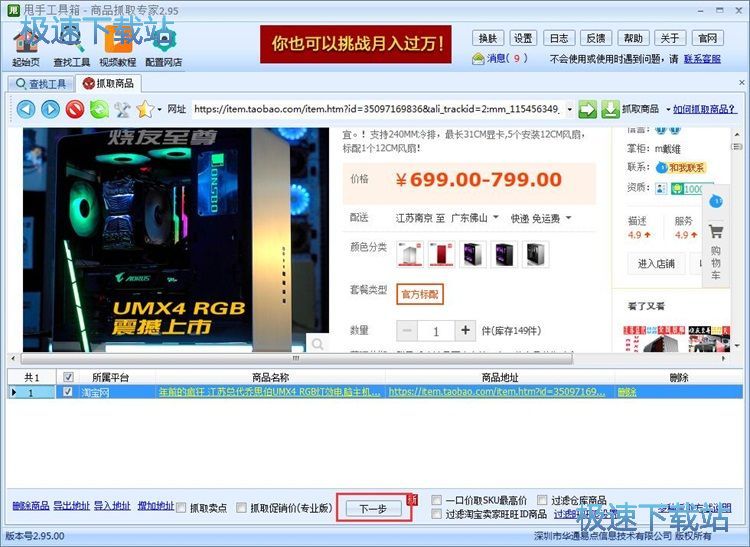This screenshot has width=750, height=547.
Task: Go forward with the blue right arrow
Action: [50, 109]
